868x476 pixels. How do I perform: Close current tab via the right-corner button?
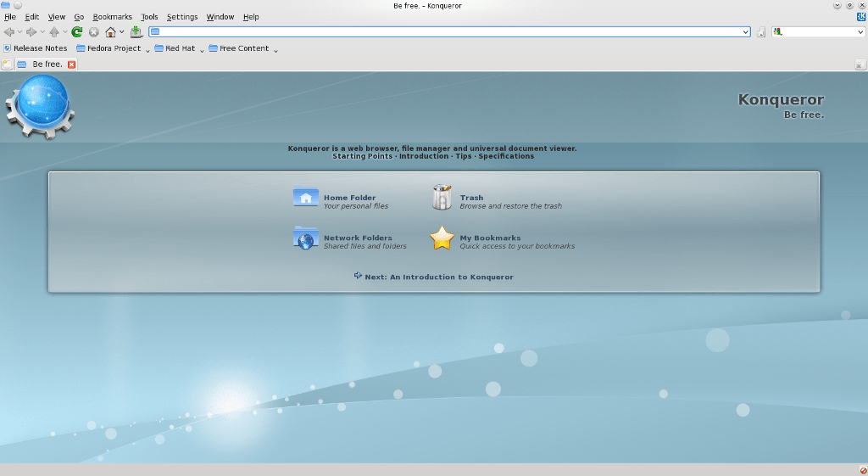point(860,64)
